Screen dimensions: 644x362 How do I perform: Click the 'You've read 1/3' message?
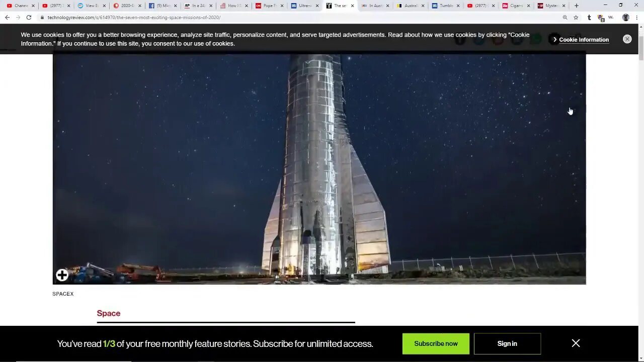[215, 344]
